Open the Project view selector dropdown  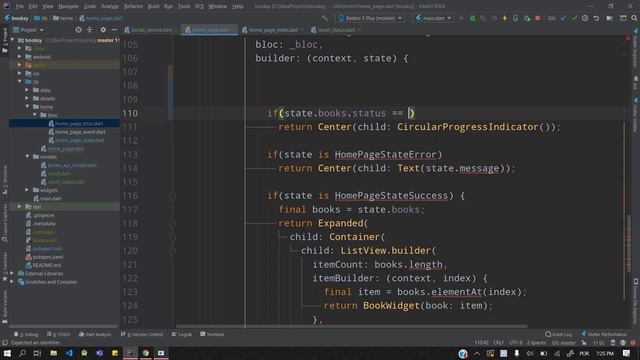pyautogui.click(x=28, y=30)
